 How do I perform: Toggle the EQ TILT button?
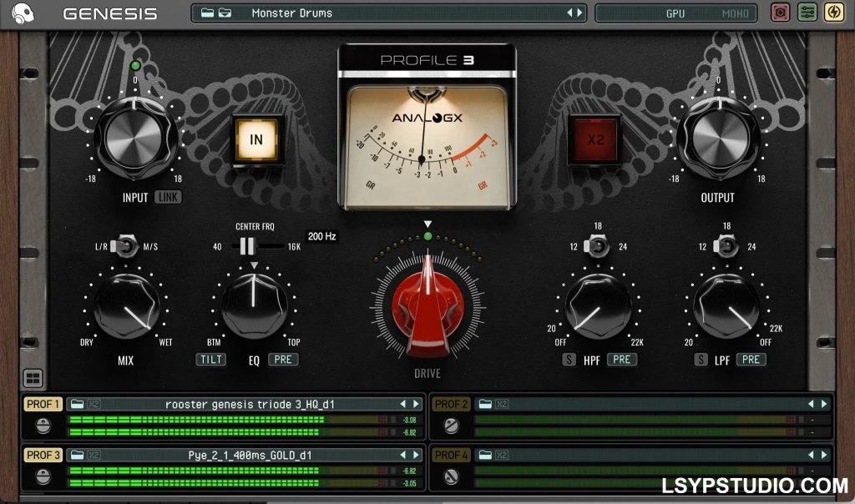[211, 360]
